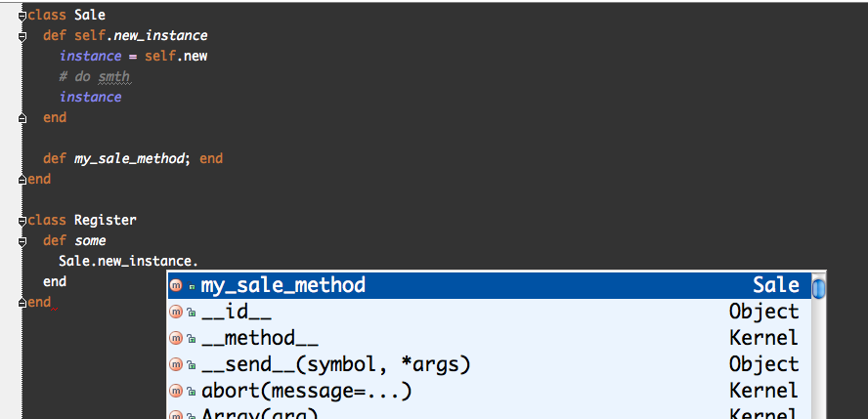Click the method icon beside my_sale_method

(x=176, y=286)
